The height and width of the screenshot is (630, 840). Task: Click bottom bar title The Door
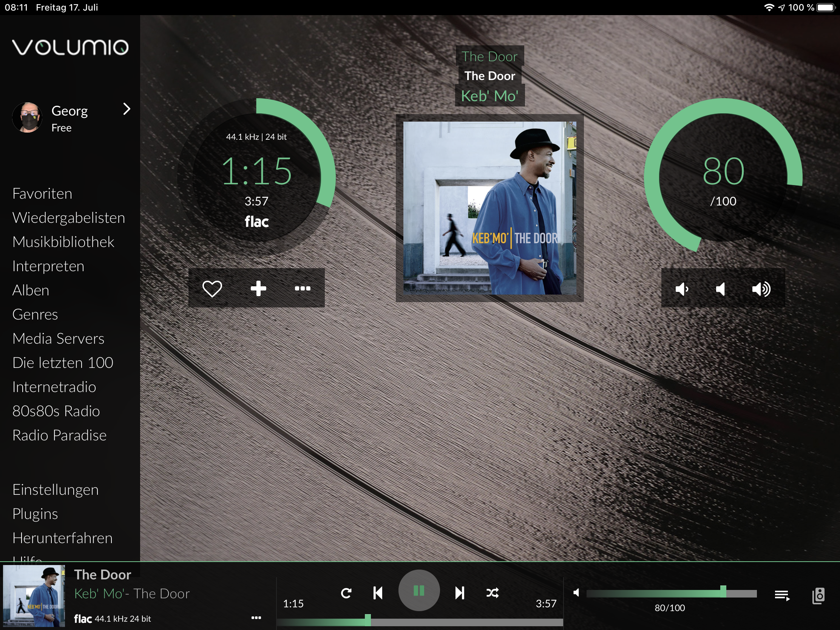102,574
